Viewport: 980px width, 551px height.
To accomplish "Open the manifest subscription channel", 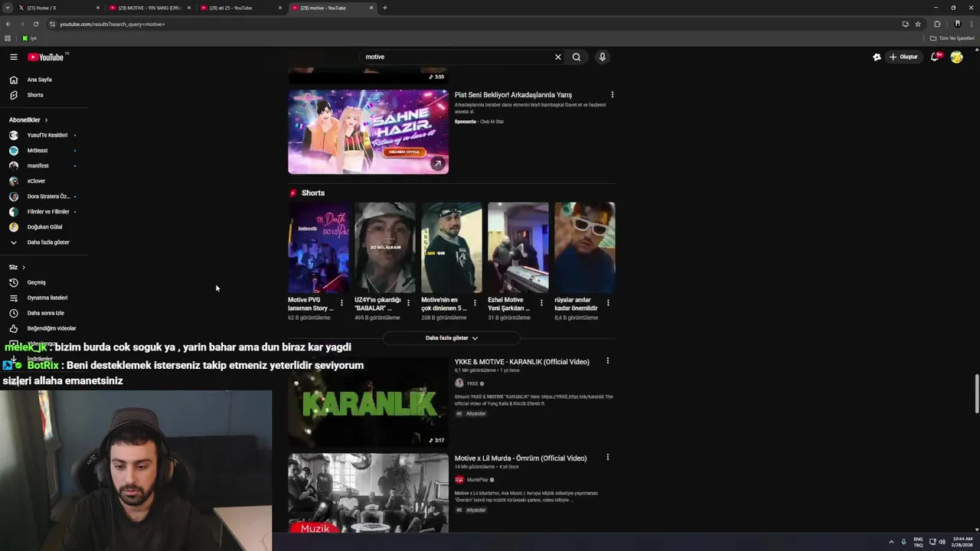I will 38,165.
